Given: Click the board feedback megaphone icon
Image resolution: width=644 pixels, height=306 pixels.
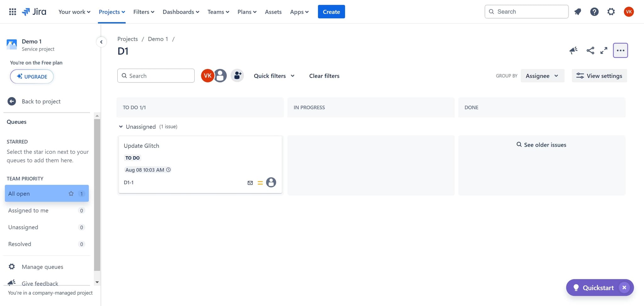Looking at the screenshot, I should [x=573, y=50].
